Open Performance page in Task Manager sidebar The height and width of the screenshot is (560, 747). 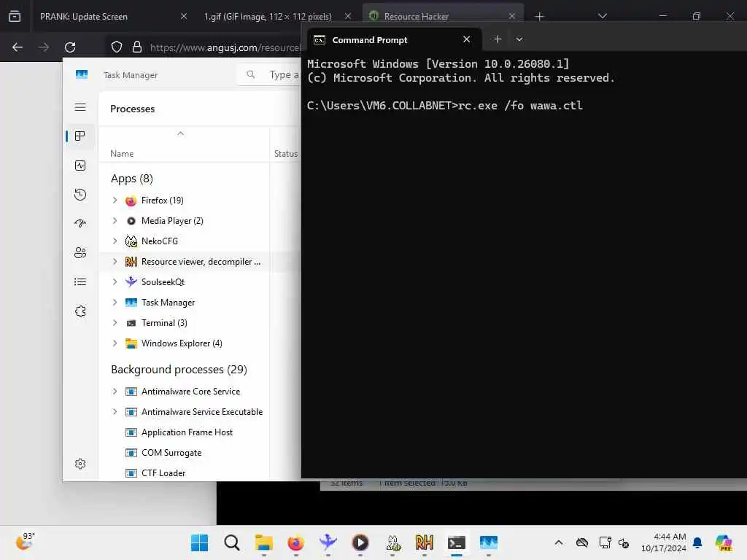[80, 166]
